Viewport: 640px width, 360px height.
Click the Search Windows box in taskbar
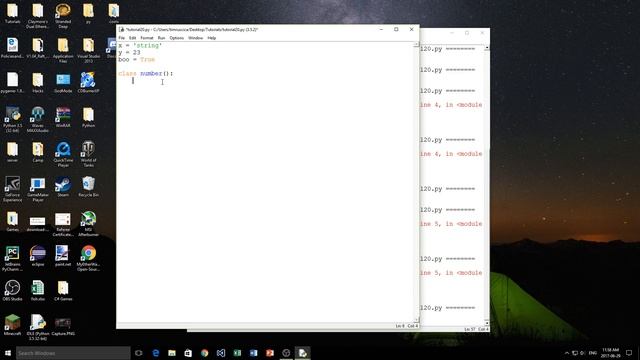pyautogui.click(x=73, y=353)
